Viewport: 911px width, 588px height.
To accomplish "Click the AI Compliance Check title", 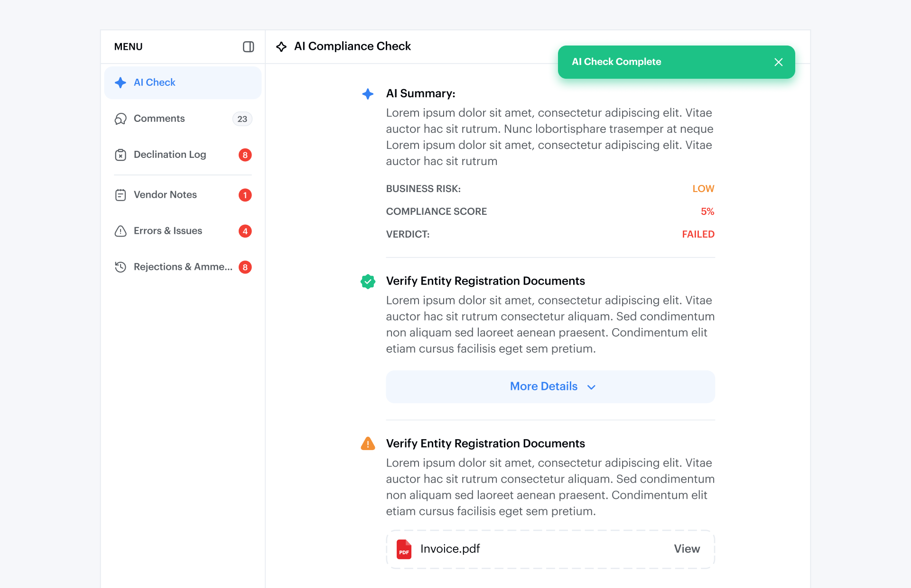I will 352,46.
